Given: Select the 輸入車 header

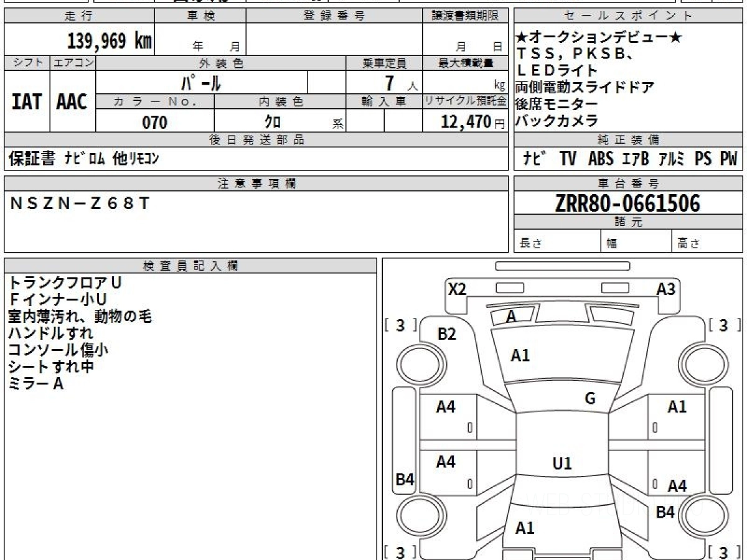Looking at the screenshot, I should [x=384, y=101].
